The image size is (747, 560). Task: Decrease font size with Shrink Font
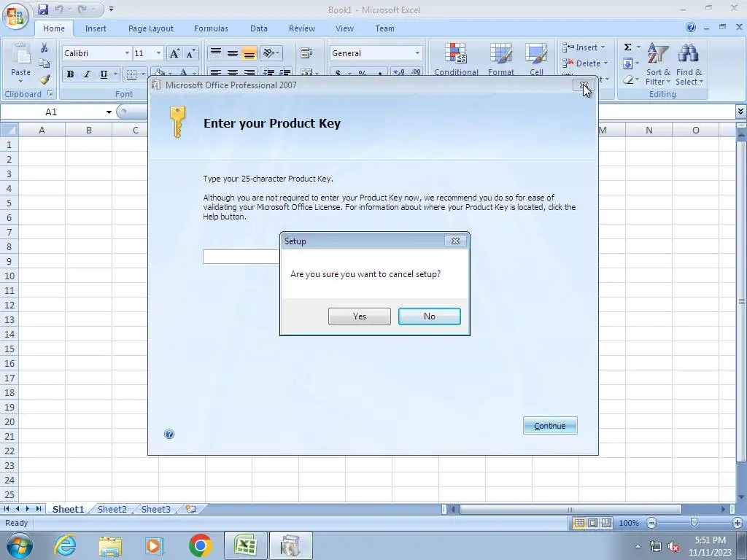point(190,53)
